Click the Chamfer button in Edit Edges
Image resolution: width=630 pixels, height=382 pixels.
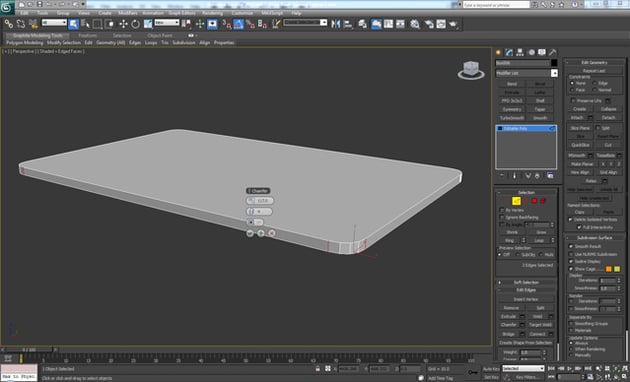point(509,325)
